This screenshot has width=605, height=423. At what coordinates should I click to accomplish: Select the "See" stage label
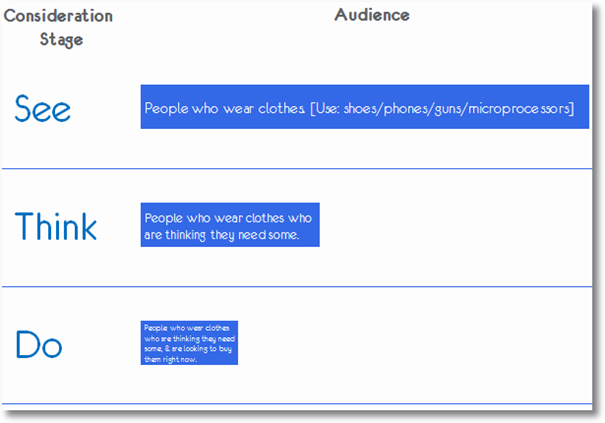pos(42,109)
